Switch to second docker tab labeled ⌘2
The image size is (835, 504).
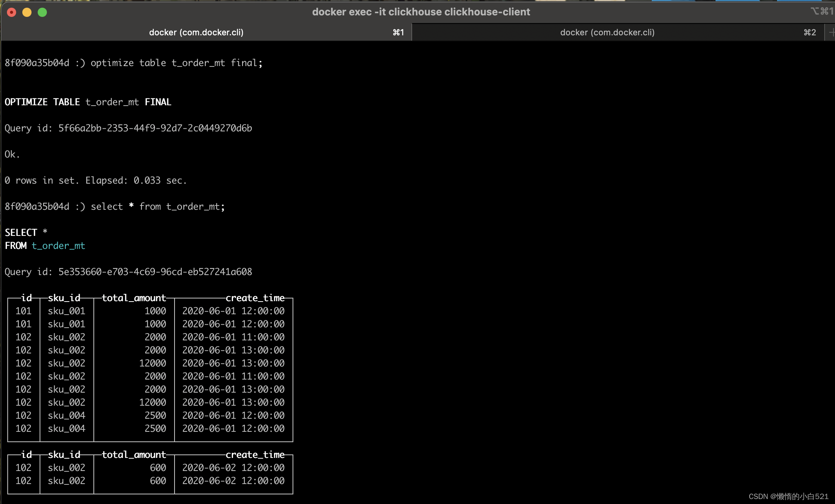click(618, 32)
